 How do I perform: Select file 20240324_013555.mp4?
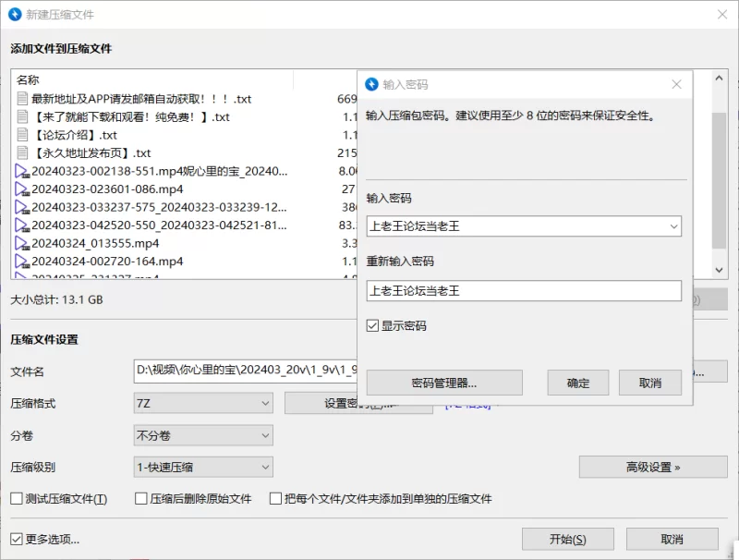click(95, 243)
